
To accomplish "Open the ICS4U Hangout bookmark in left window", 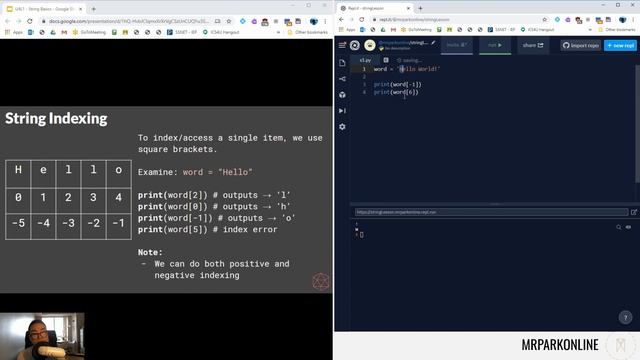I will [x=221, y=32].
